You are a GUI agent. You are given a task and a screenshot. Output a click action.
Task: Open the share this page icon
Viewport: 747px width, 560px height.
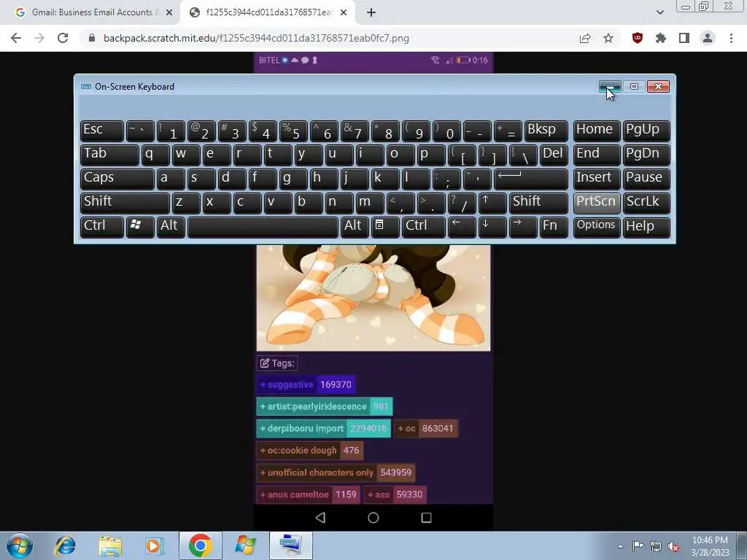pos(585,38)
